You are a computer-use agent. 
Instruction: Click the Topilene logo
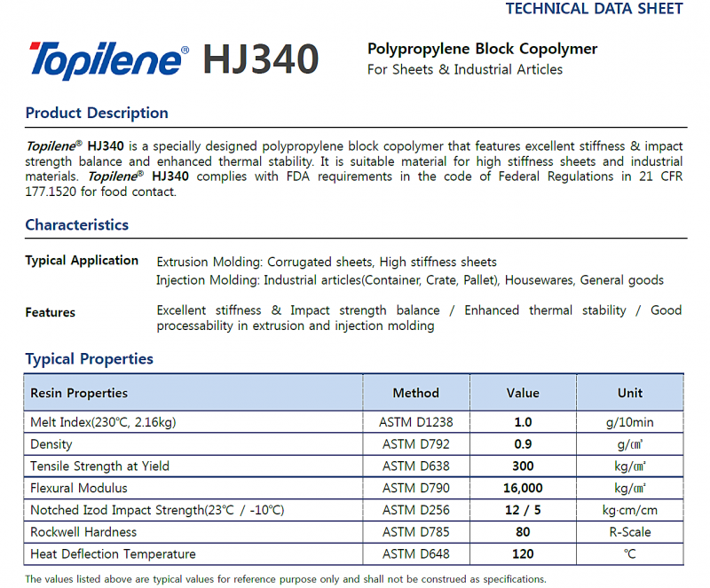coord(108,60)
